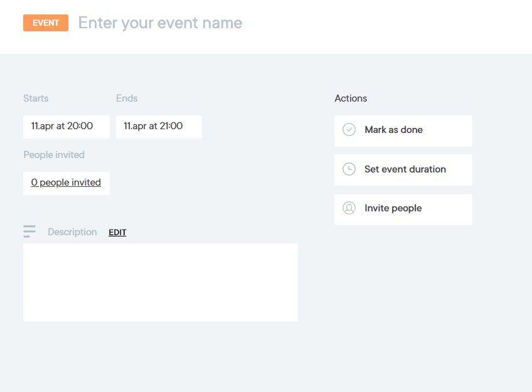Image resolution: width=532 pixels, height=392 pixels.
Task: Click the Ends label
Action: (127, 98)
